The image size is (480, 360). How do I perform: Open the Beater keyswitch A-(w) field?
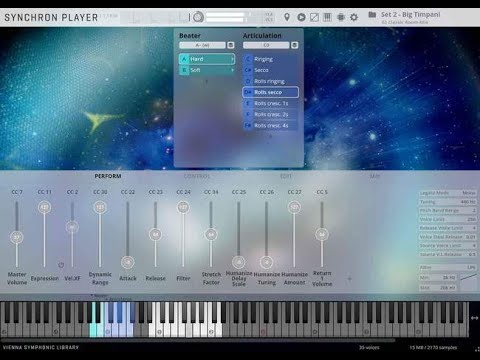[202, 45]
